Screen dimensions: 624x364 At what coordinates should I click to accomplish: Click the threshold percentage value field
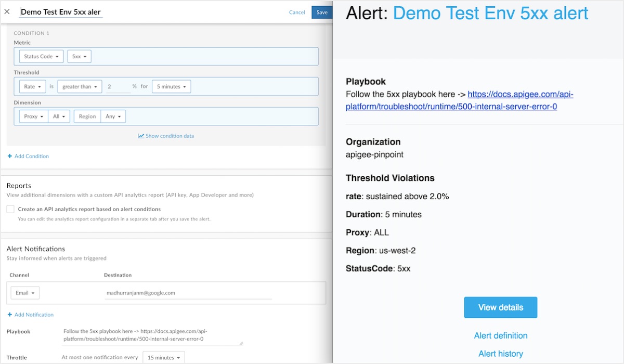(118, 87)
